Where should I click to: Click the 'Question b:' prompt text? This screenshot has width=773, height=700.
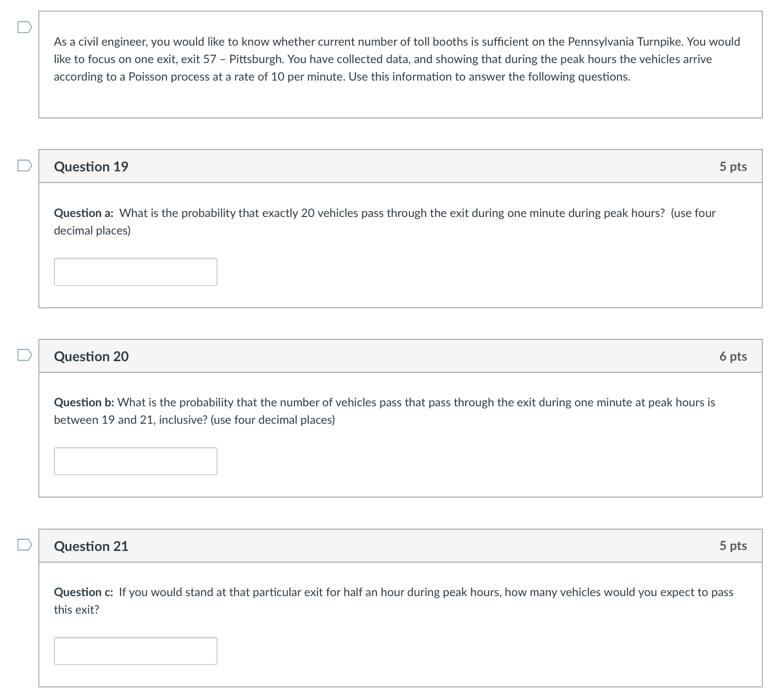[x=84, y=402]
